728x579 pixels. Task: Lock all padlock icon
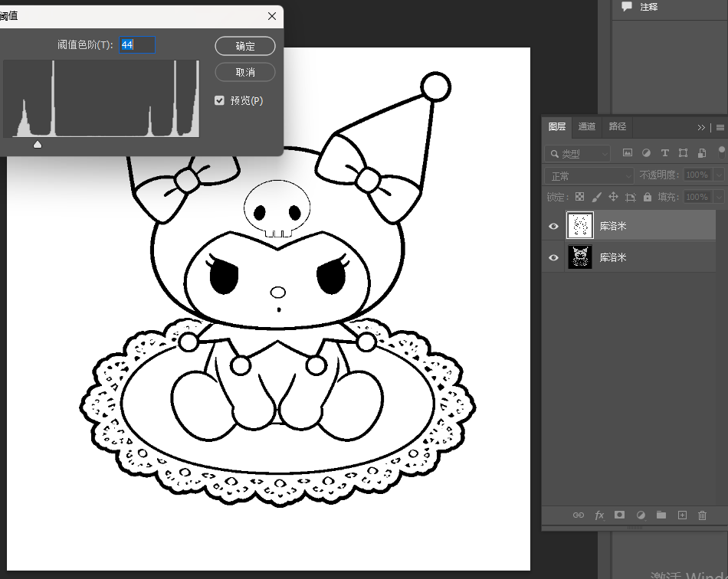click(x=648, y=197)
